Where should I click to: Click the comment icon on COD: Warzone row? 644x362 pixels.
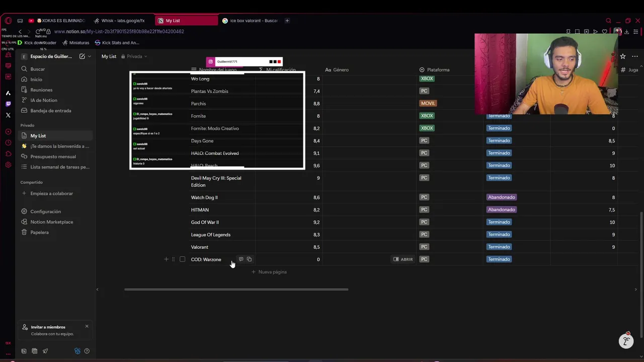[x=241, y=259]
